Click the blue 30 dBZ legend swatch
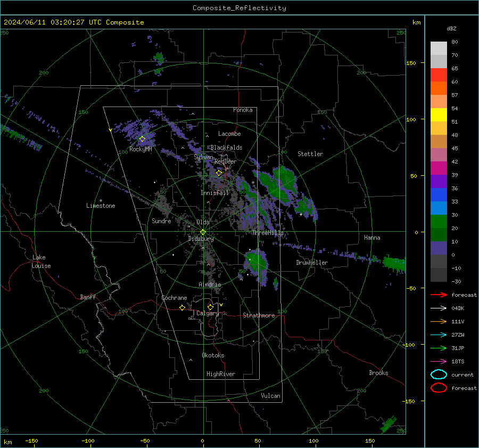The height and width of the screenshot is (448, 479). point(439,208)
